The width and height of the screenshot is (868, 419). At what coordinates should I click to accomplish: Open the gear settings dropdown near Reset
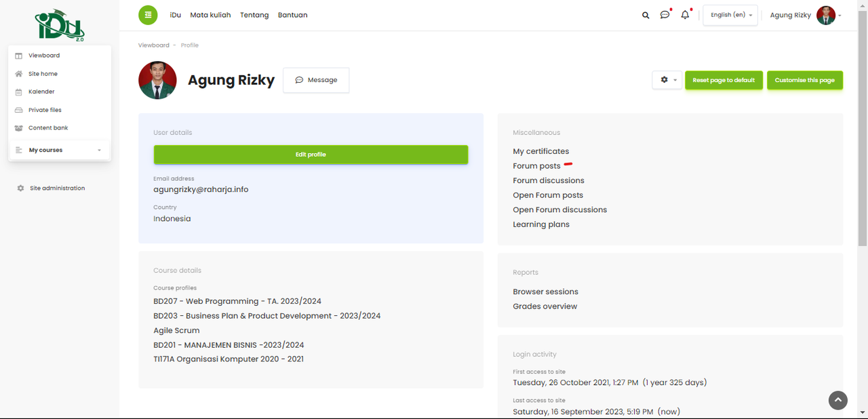coord(667,80)
